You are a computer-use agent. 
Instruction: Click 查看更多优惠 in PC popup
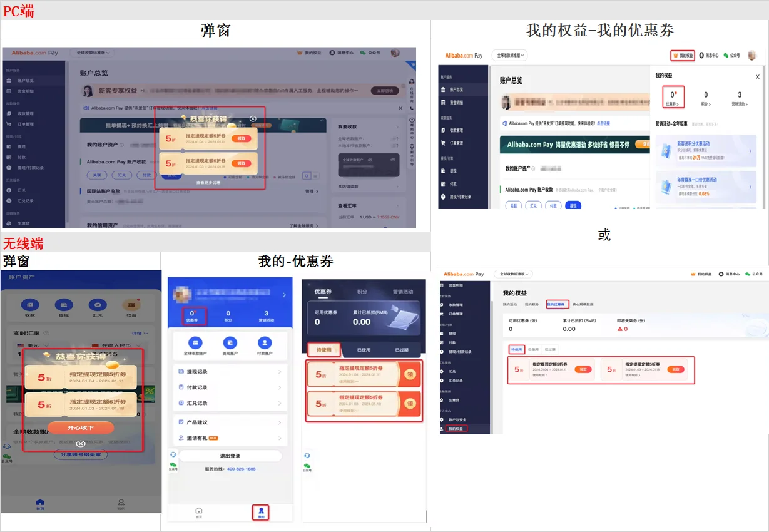click(x=208, y=183)
